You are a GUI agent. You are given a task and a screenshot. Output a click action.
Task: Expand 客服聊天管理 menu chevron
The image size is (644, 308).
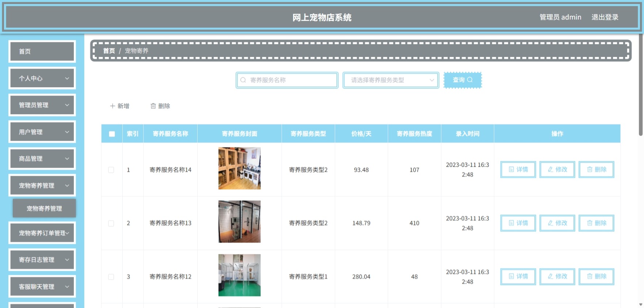[67, 286]
